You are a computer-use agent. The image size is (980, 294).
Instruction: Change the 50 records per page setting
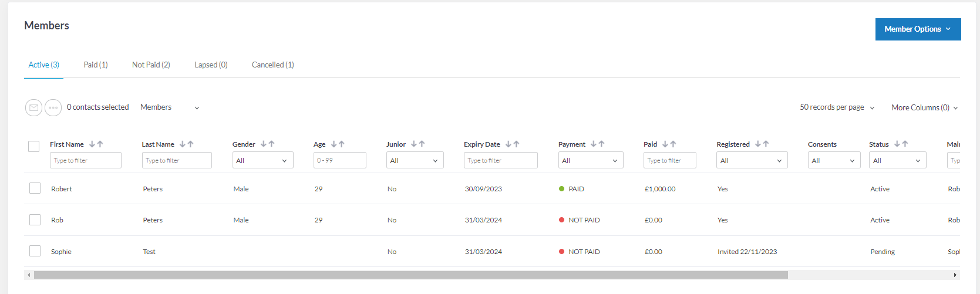tap(837, 107)
